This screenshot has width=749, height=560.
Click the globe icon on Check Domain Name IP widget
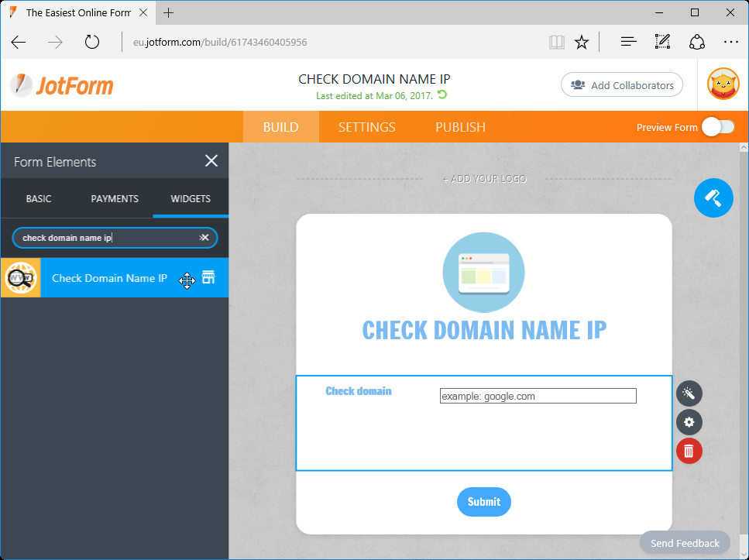point(20,277)
